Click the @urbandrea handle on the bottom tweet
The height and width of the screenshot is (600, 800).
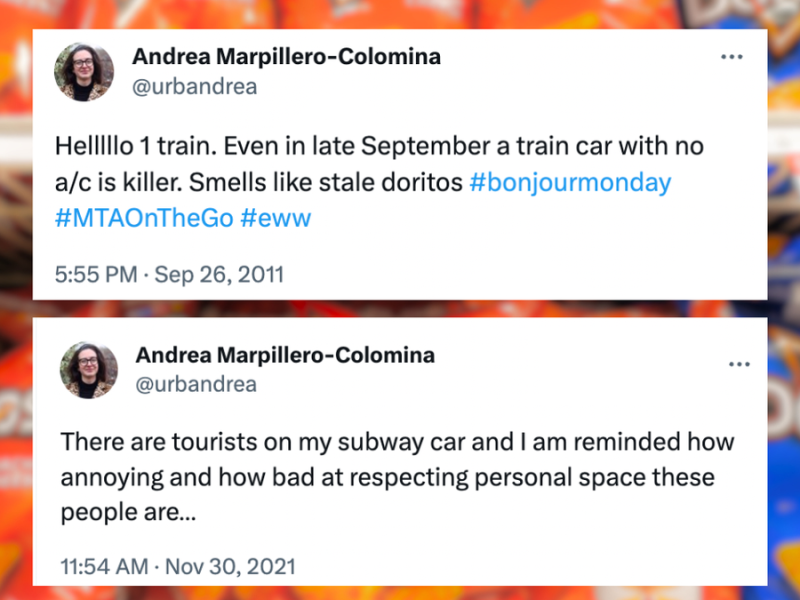(x=196, y=384)
